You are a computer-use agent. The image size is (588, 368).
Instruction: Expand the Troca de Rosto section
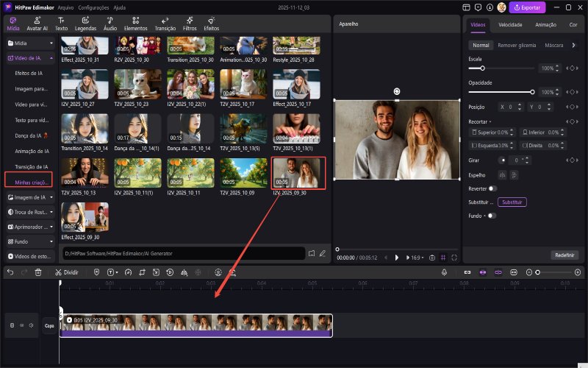pyautogui.click(x=29, y=212)
